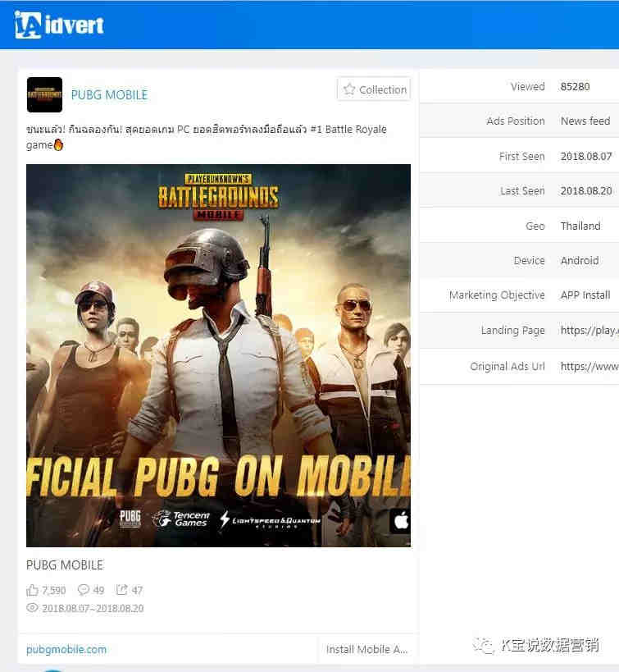Select the Last Seen date 2018.08.20
Viewport: 619px width, 672px height.
click(586, 190)
